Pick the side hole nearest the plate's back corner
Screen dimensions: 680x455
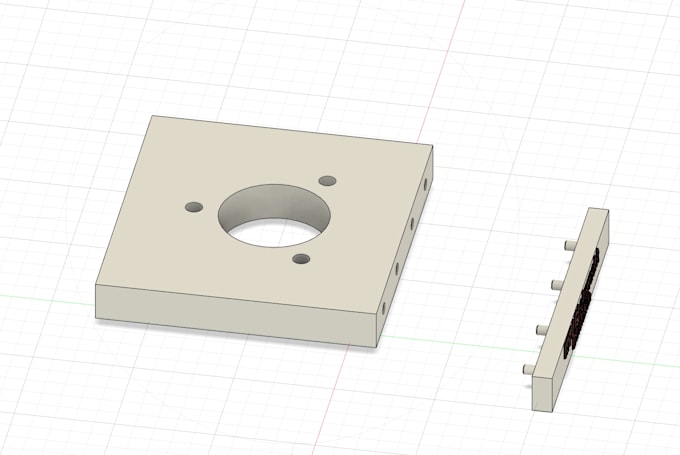(425, 183)
